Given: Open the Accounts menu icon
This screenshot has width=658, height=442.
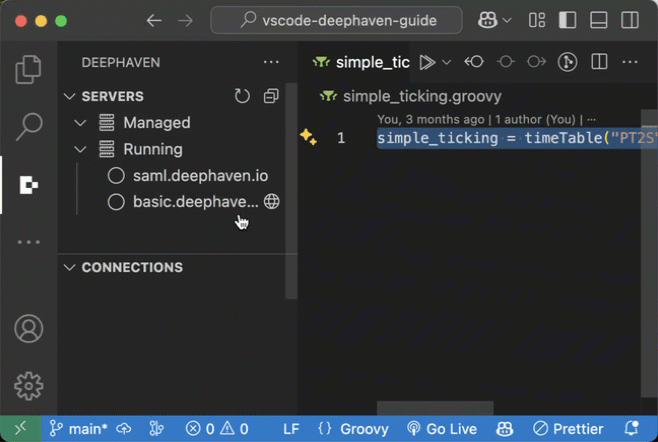Looking at the screenshot, I should pyautogui.click(x=29, y=328).
